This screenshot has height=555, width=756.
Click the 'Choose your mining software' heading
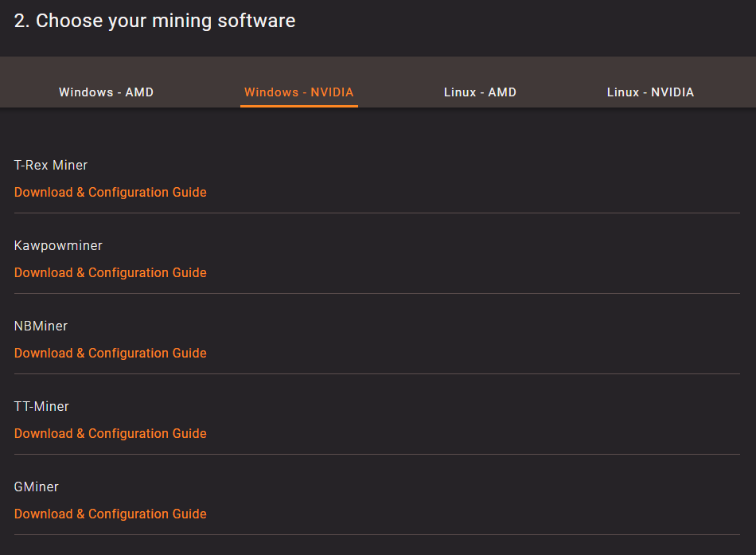pyautogui.click(x=154, y=21)
